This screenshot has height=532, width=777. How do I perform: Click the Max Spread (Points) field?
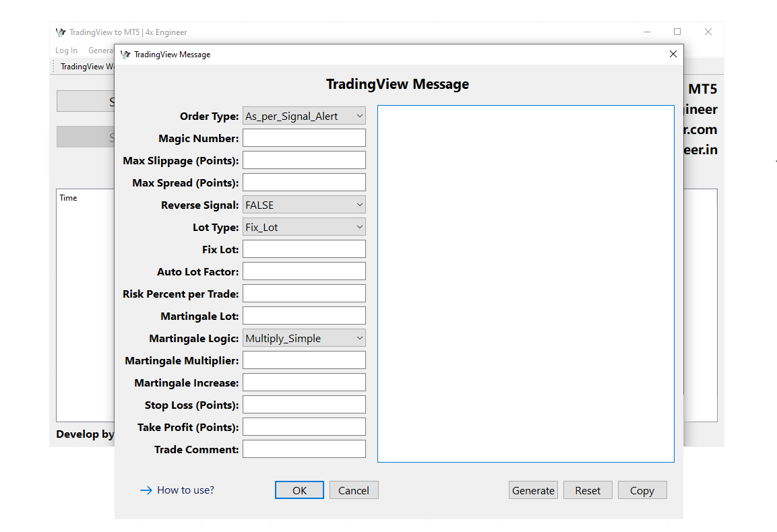coord(304,182)
